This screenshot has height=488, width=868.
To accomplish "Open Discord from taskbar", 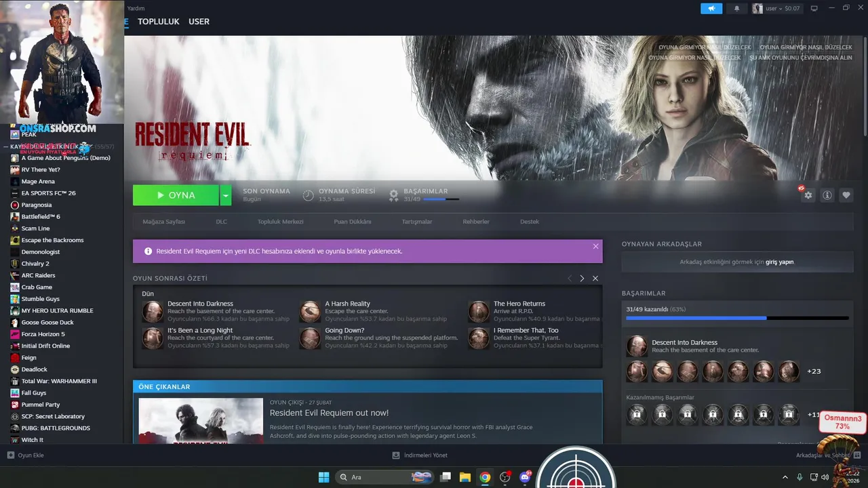I will tap(525, 477).
